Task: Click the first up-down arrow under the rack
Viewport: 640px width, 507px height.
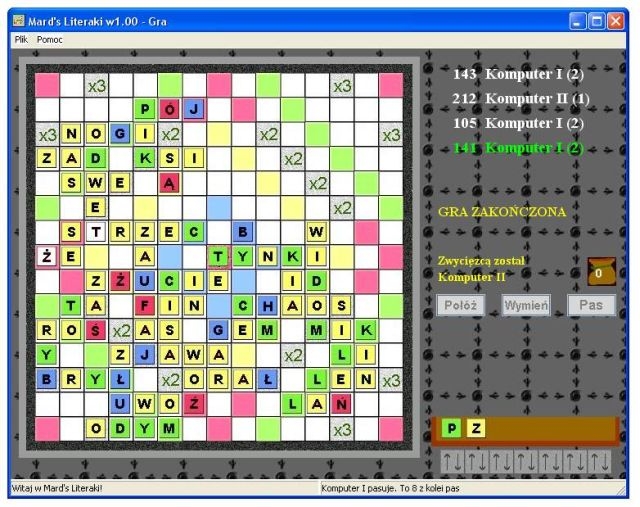Action: pyautogui.click(x=453, y=463)
